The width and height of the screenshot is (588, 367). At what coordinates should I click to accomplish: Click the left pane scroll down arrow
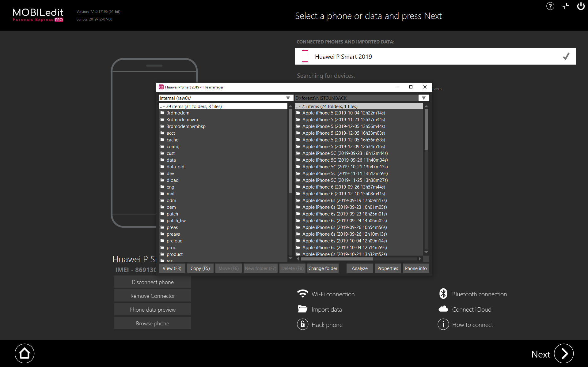click(290, 258)
